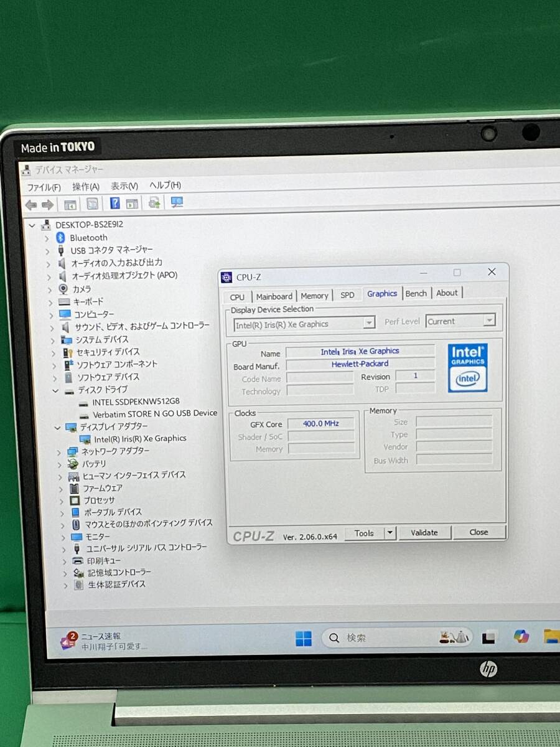Click the ヒューマン インターフェイス デバイス icon
The height and width of the screenshot is (747, 560).
click(73, 476)
